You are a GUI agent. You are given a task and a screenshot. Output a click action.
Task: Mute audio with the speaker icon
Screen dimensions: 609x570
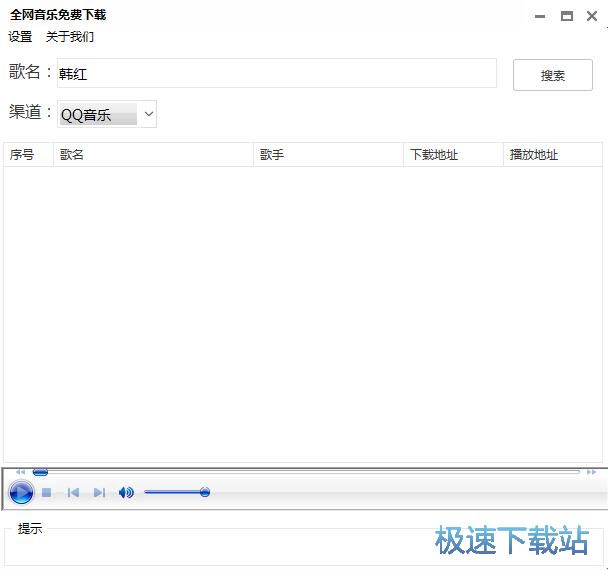point(126,493)
